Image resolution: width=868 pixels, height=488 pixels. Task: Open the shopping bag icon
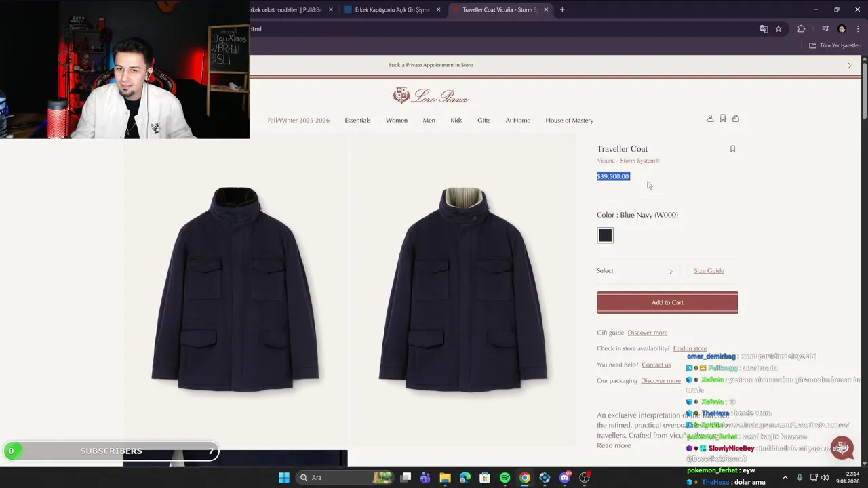pyautogui.click(x=736, y=119)
